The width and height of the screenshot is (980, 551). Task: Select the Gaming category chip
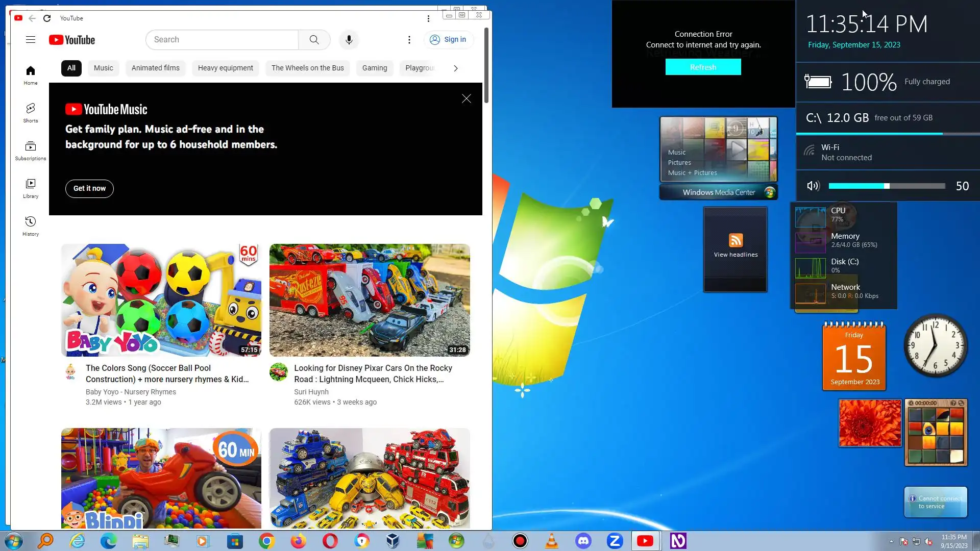374,68
